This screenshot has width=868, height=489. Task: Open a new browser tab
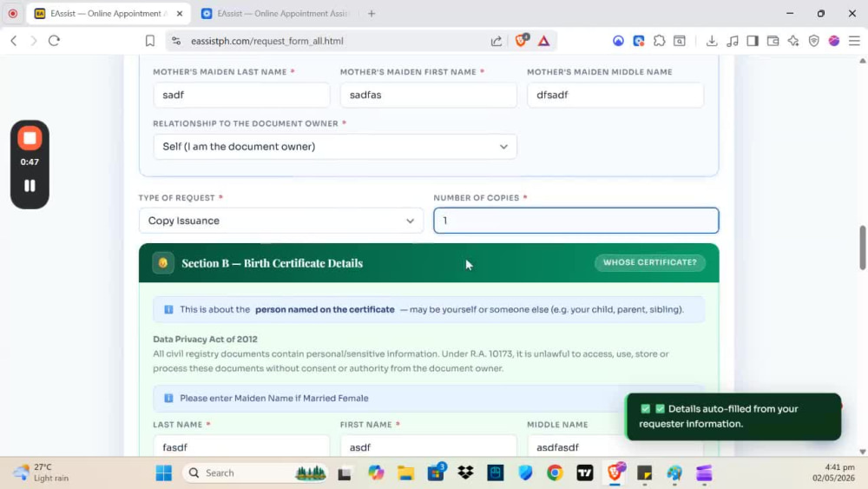tap(372, 13)
